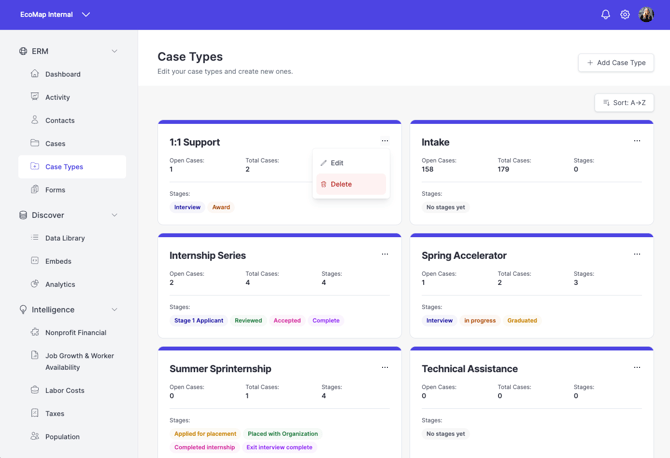This screenshot has width=670, height=458.
Task: Open the EcoMap Internal workspace dropdown
Action: tap(55, 15)
